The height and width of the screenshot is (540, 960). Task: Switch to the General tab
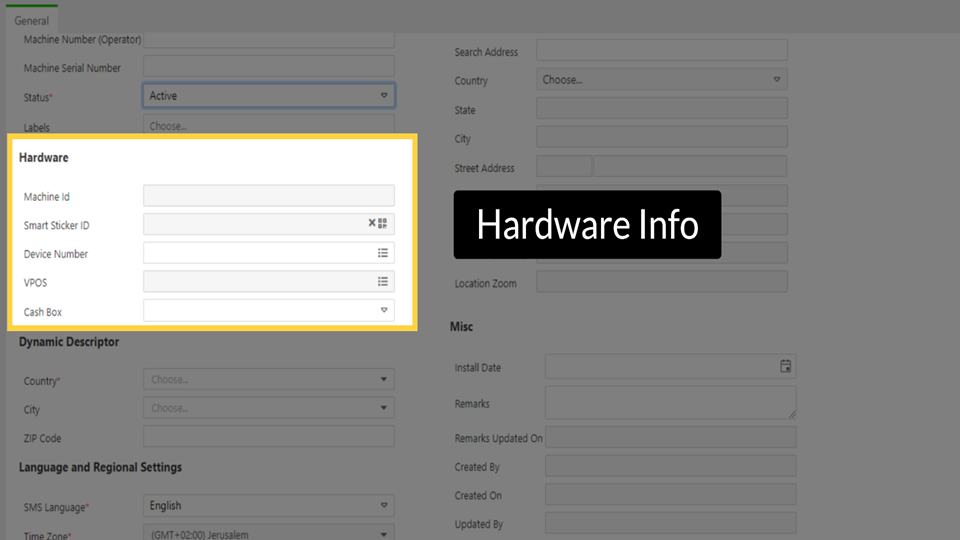(x=31, y=21)
